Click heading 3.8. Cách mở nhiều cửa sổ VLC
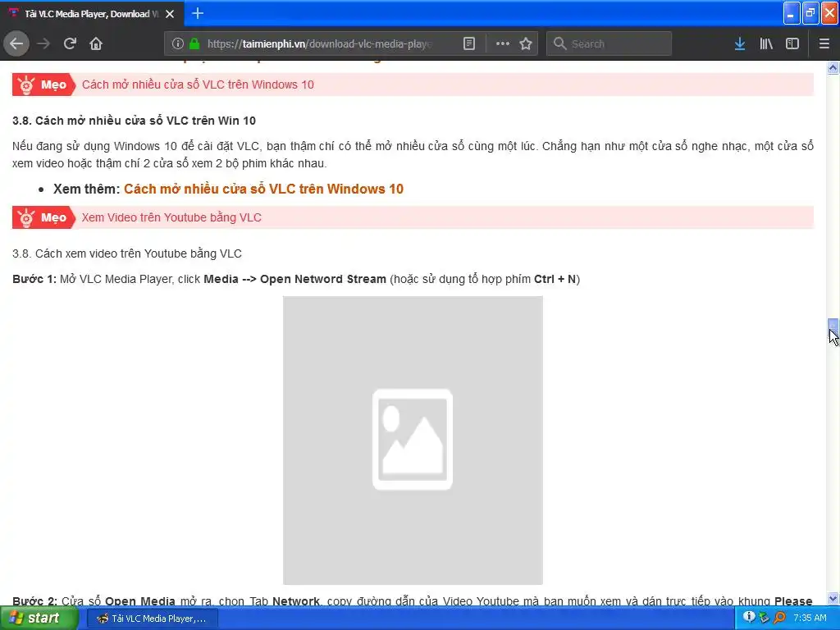The width and height of the screenshot is (840, 630). coord(134,121)
